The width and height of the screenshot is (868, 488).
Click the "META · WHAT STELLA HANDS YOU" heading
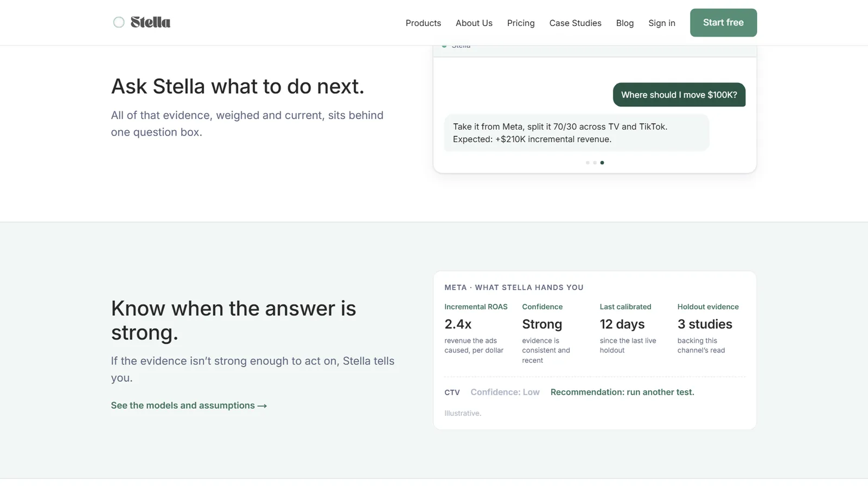514,287
